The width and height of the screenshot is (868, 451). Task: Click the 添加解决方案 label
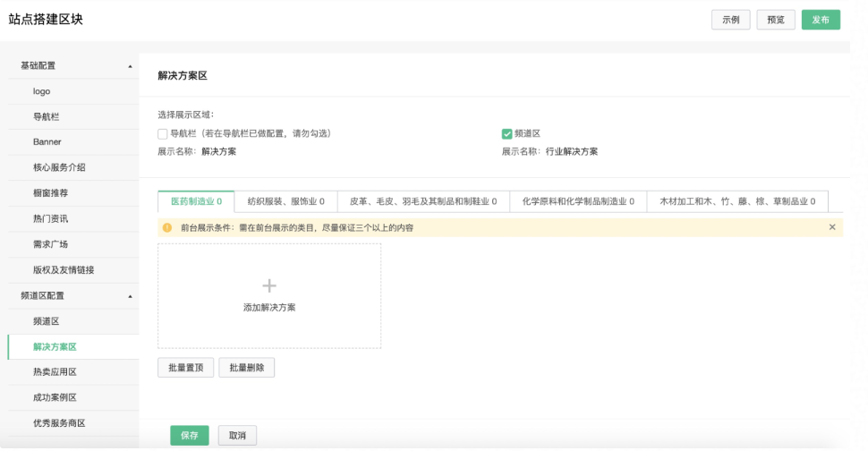(269, 308)
